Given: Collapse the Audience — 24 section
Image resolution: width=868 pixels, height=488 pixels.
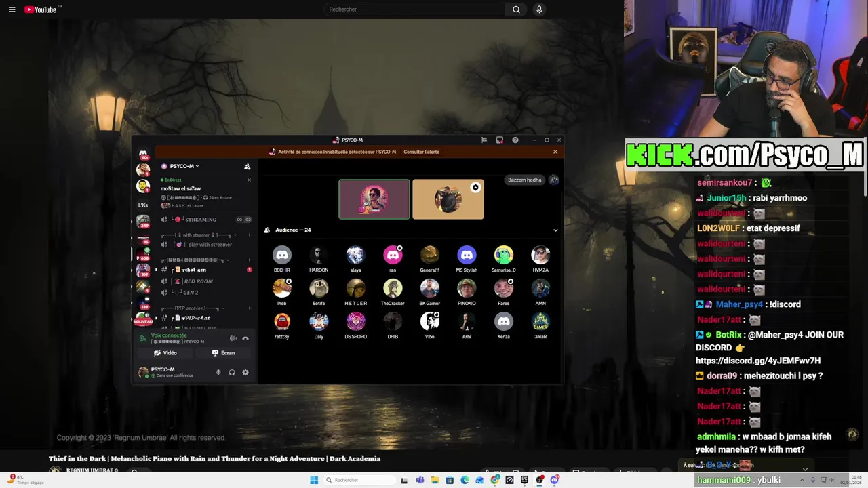Looking at the screenshot, I should (555, 230).
